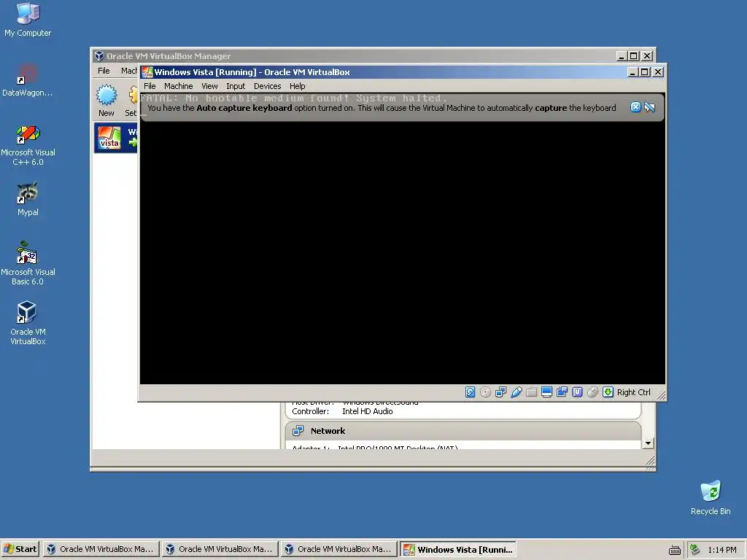The width and height of the screenshot is (747, 560).
Task: Click the Right Ctrl host key label
Action: (x=634, y=392)
